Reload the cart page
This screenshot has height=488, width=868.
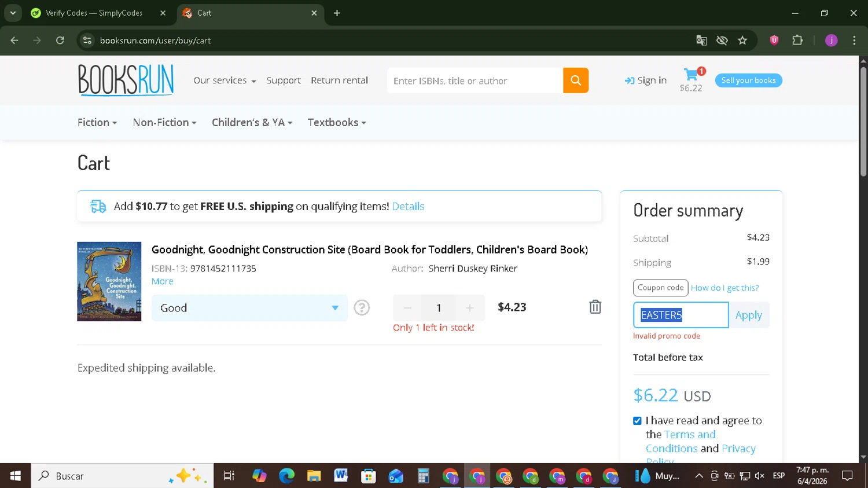pos(60,41)
